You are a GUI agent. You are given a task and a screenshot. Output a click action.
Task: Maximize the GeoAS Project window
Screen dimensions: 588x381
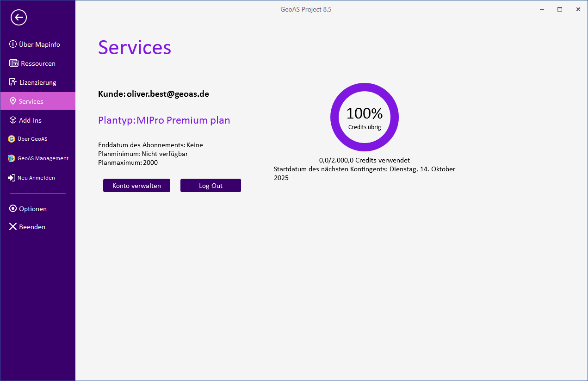point(560,9)
